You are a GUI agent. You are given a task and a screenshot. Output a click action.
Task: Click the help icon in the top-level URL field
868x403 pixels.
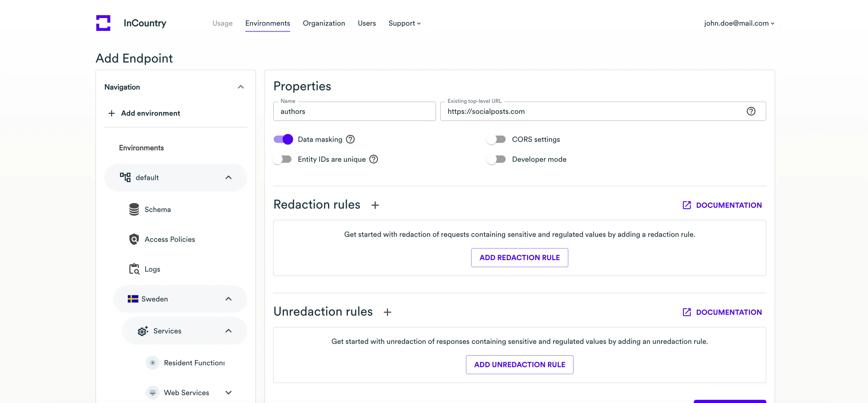pos(751,111)
